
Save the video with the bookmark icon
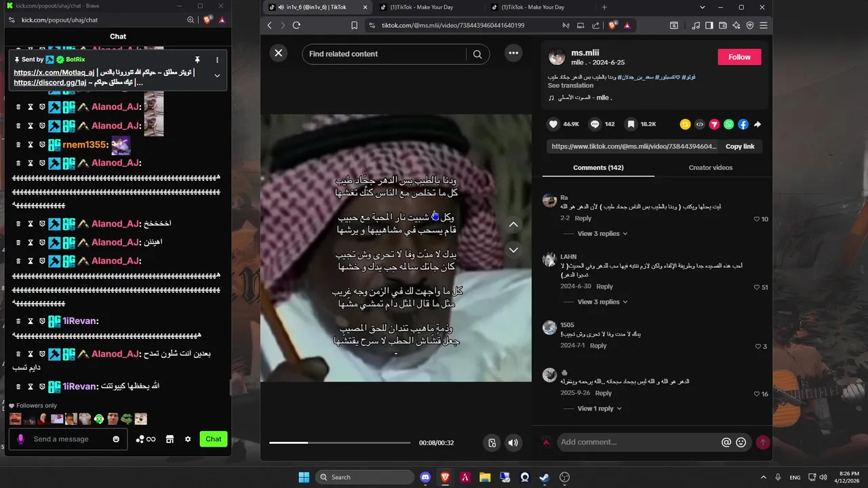pyautogui.click(x=631, y=124)
